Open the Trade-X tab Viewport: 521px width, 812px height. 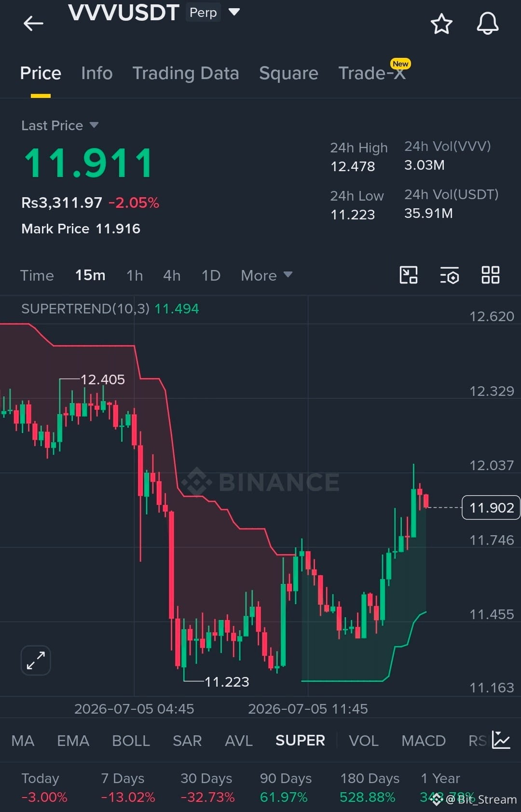371,73
